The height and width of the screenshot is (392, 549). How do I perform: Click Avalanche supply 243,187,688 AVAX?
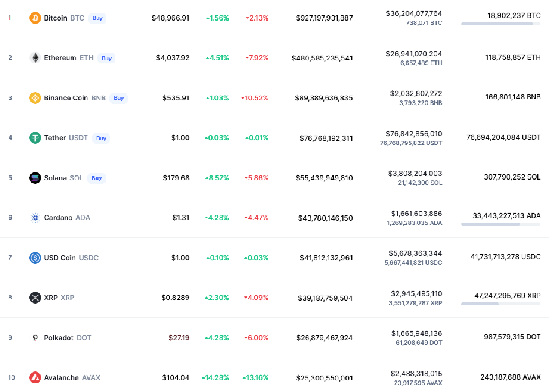[510, 377]
